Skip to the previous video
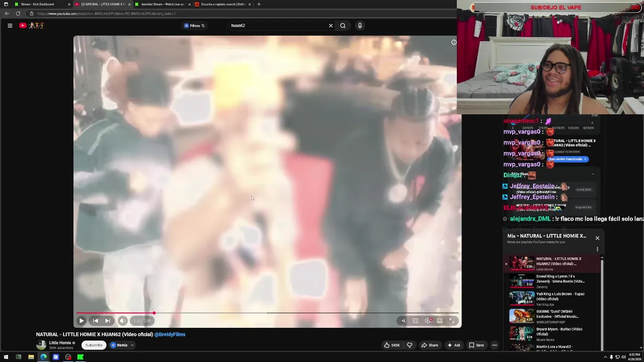Viewport: 644px width, 362px height. click(x=95, y=321)
